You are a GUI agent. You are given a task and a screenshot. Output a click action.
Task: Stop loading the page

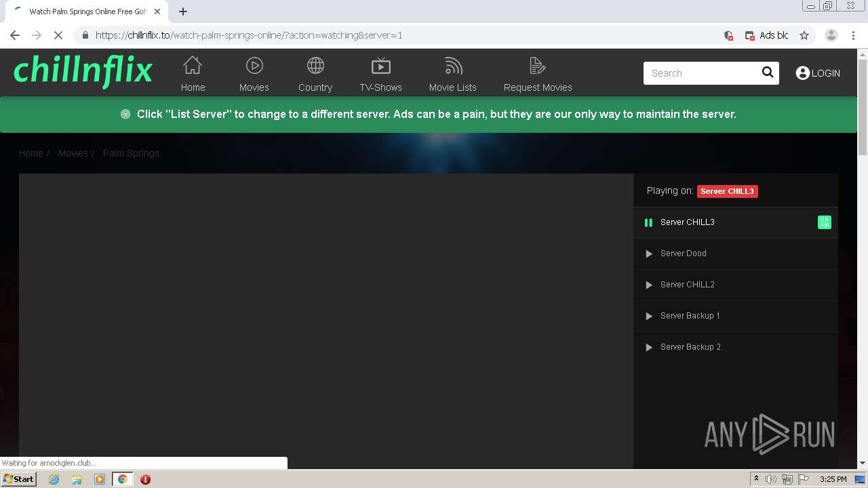(x=58, y=35)
